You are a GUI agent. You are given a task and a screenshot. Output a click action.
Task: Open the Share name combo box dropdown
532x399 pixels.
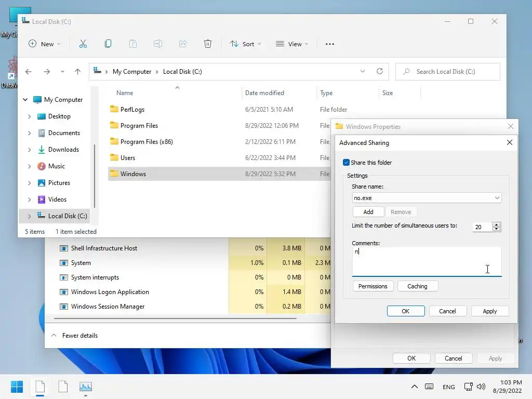point(497,198)
